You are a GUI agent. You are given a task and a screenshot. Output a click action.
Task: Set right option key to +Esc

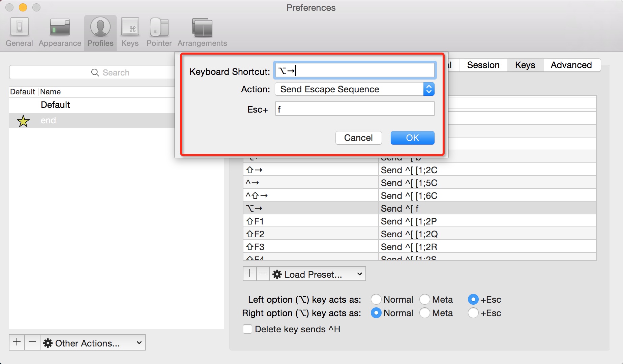coord(473,313)
